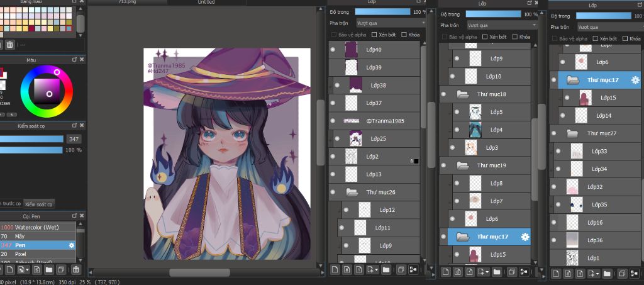Image resolution: width=644 pixels, height=285 pixels.
Task: Select the Mây brush
Action: pyautogui.click(x=38, y=236)
